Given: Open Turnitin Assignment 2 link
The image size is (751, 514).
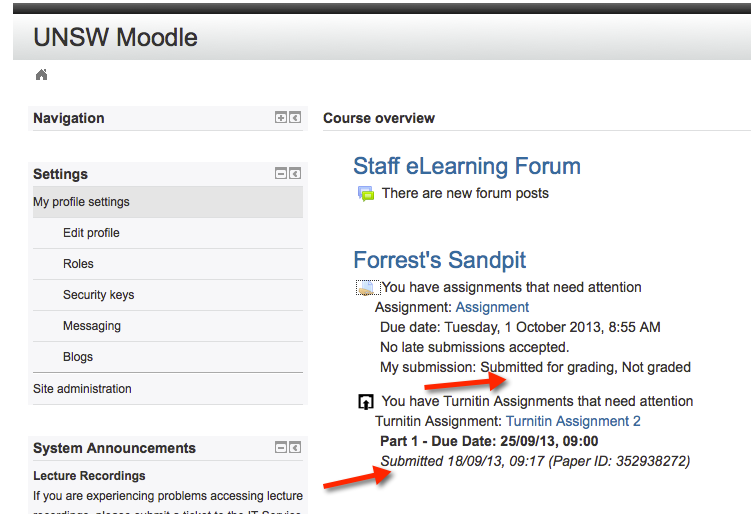Looking at the screenshot, I should (573, 421).
